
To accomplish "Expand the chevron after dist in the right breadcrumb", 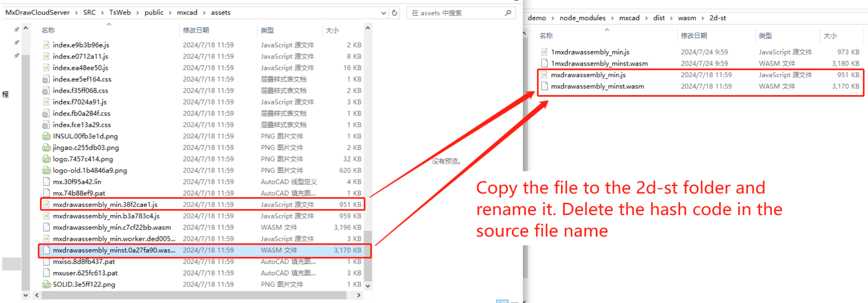I will [671, 18].
